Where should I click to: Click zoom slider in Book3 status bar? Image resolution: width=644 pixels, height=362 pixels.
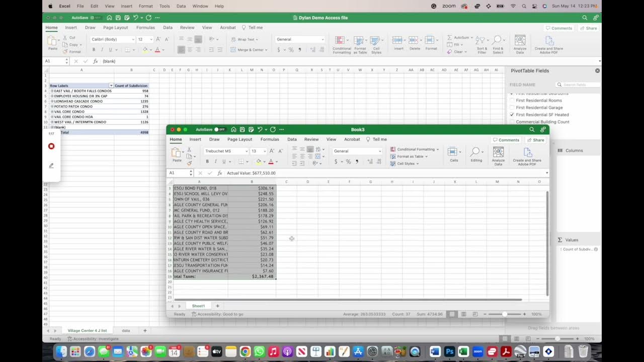[x=505, y=314]
